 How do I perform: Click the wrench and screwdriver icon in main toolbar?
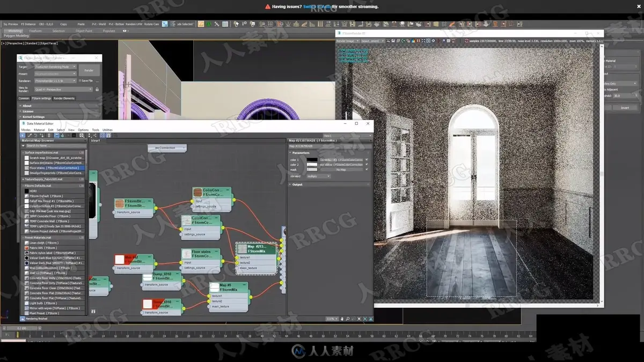tap(217, 24)
